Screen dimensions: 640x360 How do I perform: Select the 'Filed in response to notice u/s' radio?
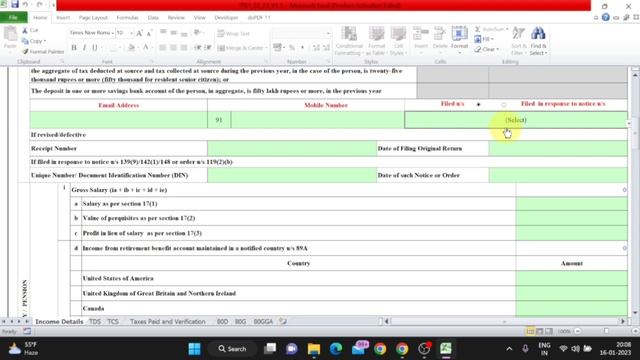(x=504, y=104)
